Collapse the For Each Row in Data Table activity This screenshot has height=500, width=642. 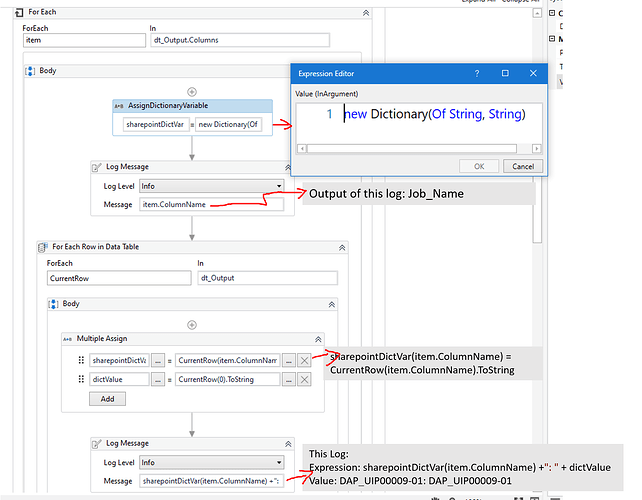tap(342, 248)
